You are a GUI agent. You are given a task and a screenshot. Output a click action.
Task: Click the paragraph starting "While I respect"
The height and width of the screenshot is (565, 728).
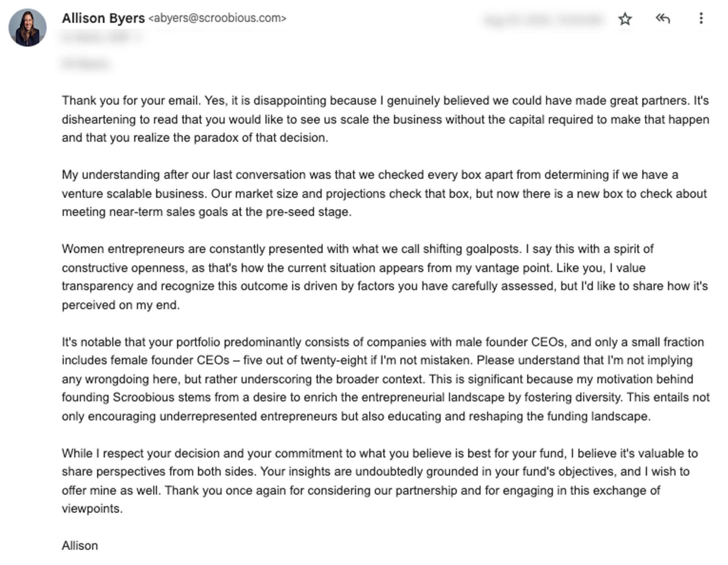[x=379, y=481]
